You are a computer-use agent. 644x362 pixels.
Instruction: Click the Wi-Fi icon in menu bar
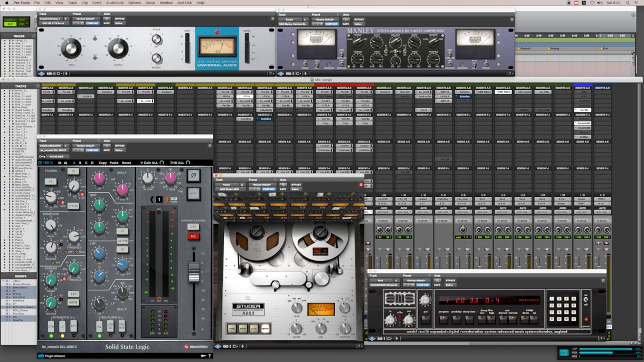pyautogui.click(x=591, y=3)
